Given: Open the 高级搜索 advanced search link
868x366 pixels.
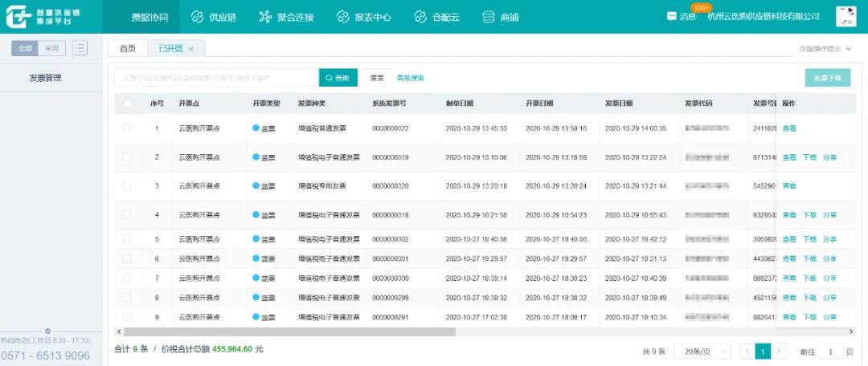Looking at the screenshot, I should click(410, 78).
